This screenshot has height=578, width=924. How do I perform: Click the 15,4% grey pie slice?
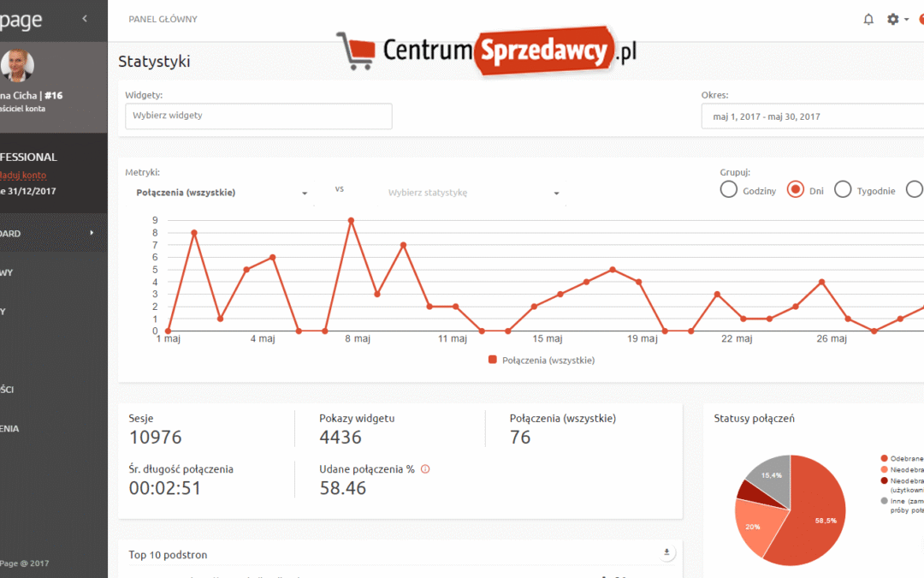coord(772,477)
